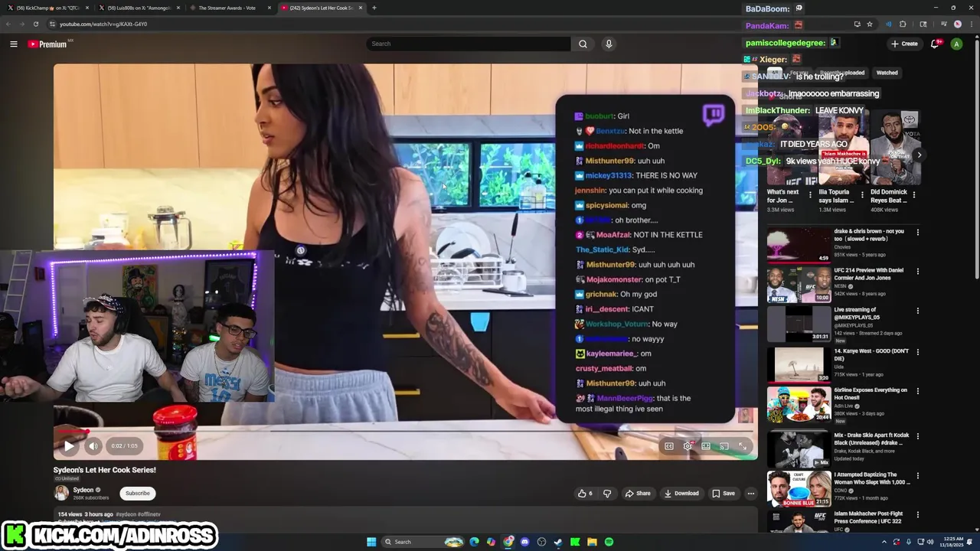Go back in the browser
Image resolution: width=980 pixels, height=551 pixels.
pos(8,24)
